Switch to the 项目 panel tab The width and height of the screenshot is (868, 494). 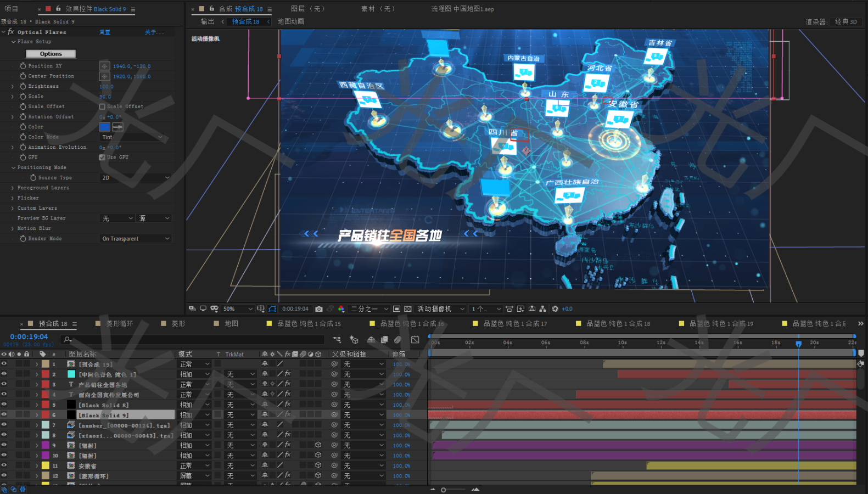point(12,9)
